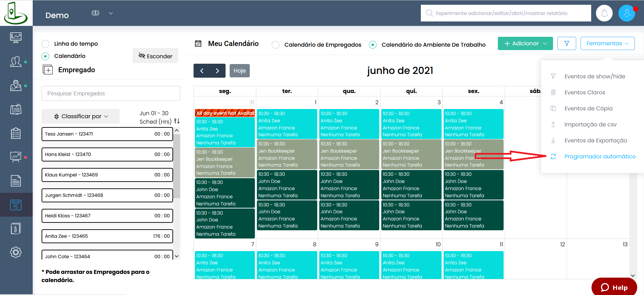Choose Importação de csv
644x295 pixels.
pyautogui.click(x=591, y=124)
